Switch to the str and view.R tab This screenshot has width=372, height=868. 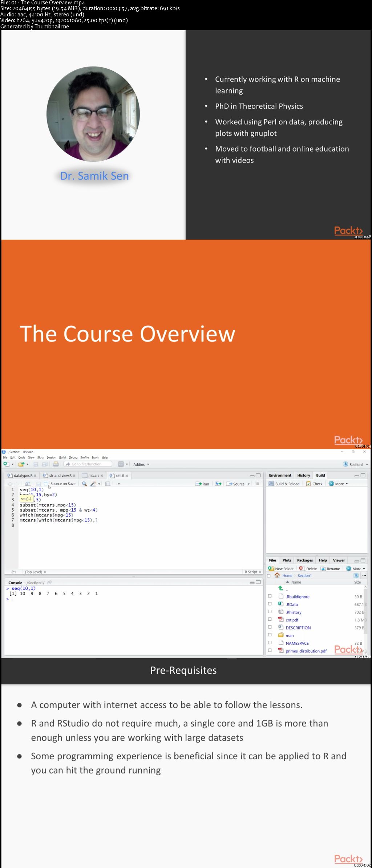[x=60, y=476]
